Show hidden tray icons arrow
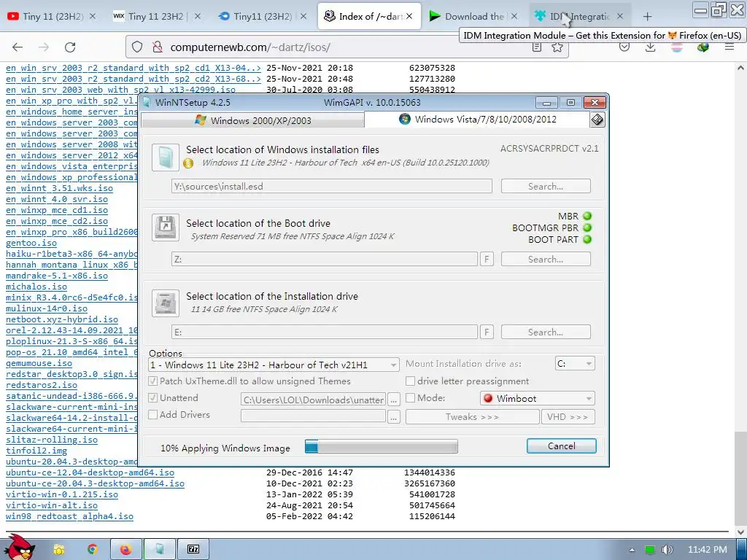This screenshot has height=560, width=747. [x=632, y=550]
